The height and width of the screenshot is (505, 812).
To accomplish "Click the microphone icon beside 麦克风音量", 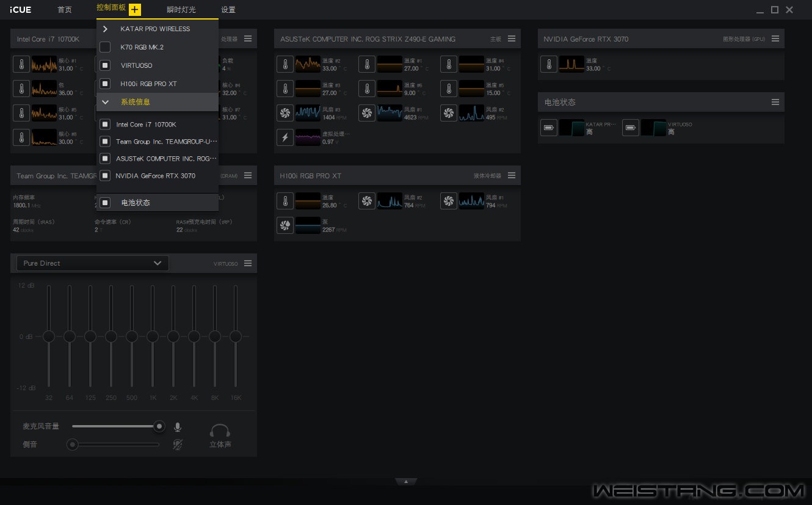I will pyautogui.click(x=178, y=427).
